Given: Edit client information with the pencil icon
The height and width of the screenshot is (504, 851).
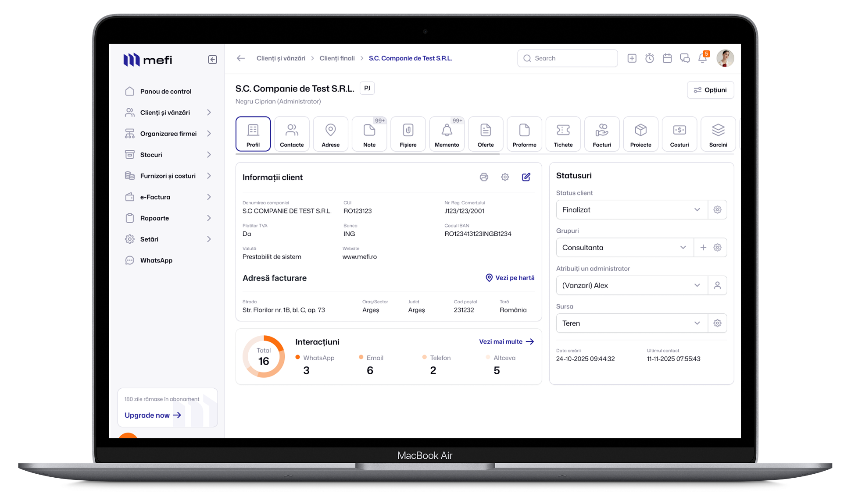Looking at the screenshot, I should click(526, 177).
